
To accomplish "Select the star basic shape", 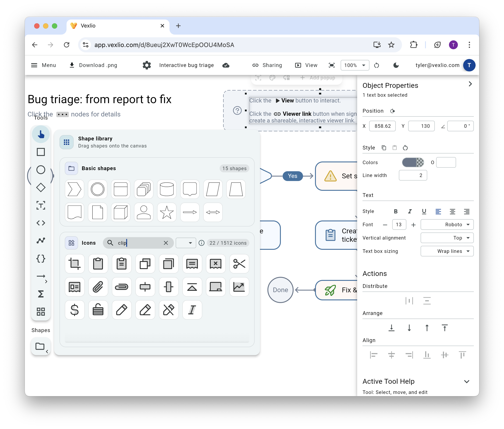I will (167, 212).
